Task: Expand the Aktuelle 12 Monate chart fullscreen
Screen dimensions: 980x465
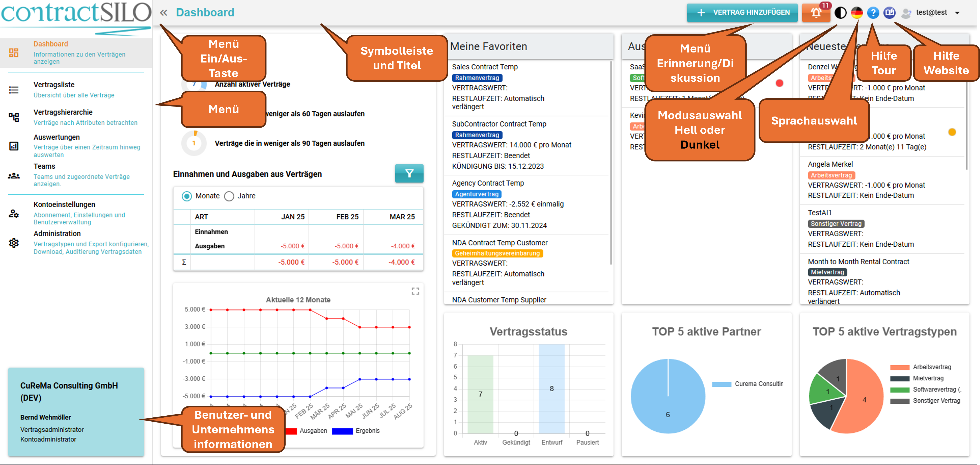Action: click(x=415, y=291)
